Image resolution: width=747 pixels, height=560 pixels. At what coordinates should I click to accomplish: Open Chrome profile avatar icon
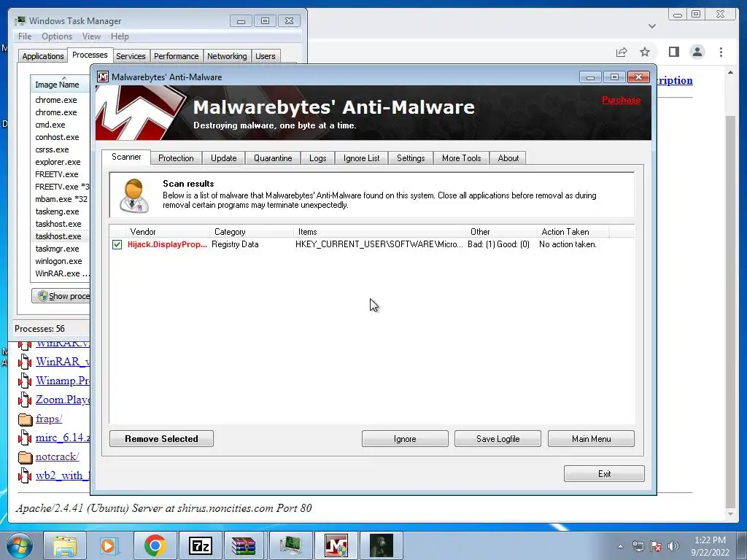pos(697,52)
